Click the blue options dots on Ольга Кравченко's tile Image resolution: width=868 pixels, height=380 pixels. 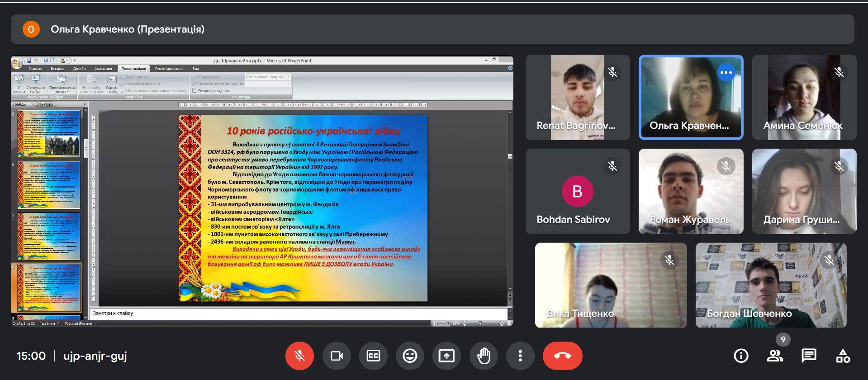[x=726, y=72]
